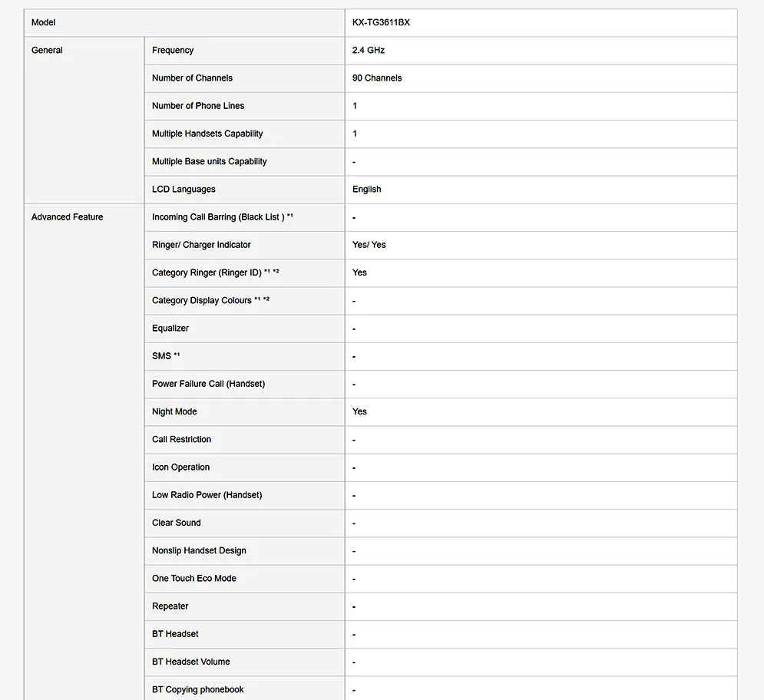Click the "Number of Channels" label
Screen dimensions: 764x700
click(x=192, y=78)
